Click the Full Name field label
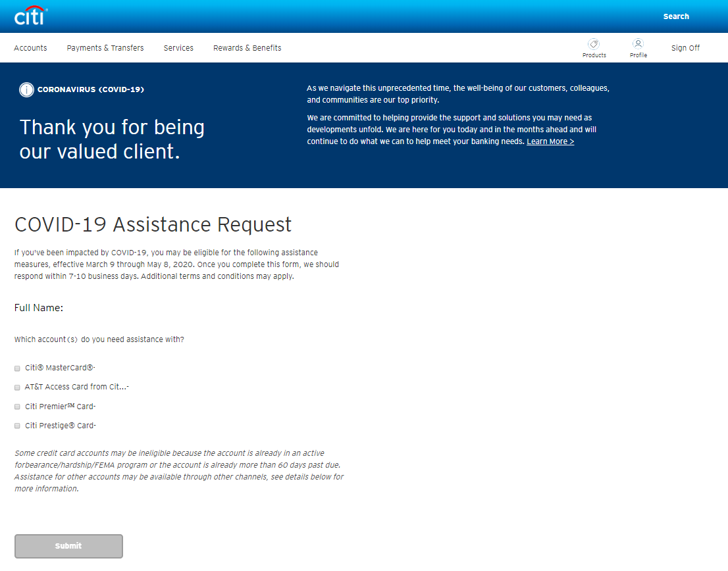This screenshot has width=728, height=571. click(x=39, y=308)
